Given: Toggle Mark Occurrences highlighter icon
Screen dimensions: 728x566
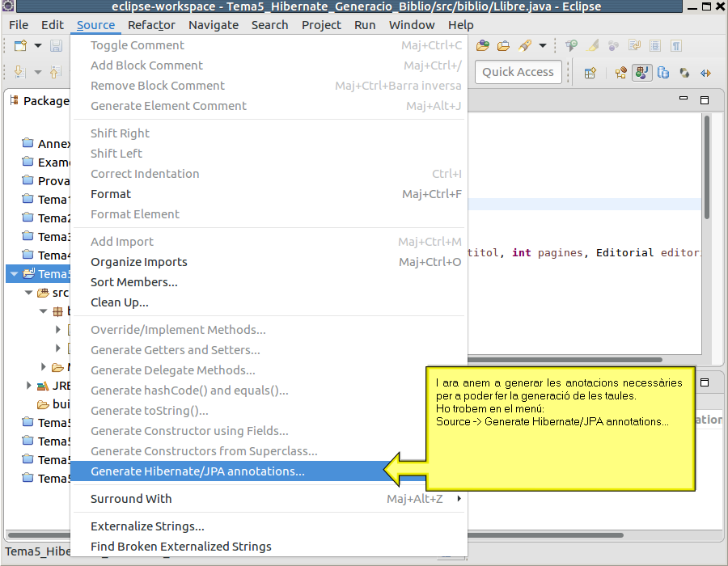Looking at the screenshot, I should tap(592, 45).
